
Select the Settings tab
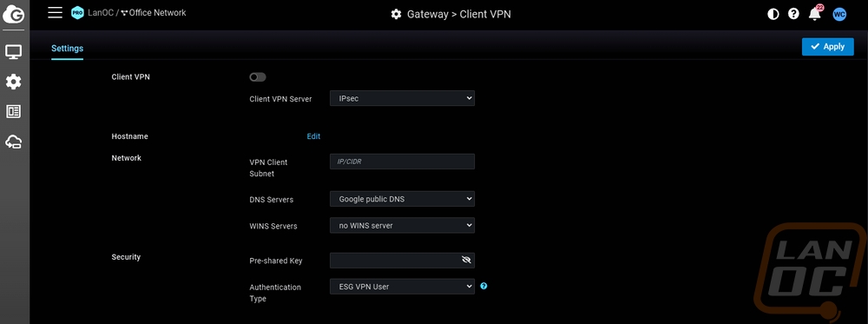point(67,48)
